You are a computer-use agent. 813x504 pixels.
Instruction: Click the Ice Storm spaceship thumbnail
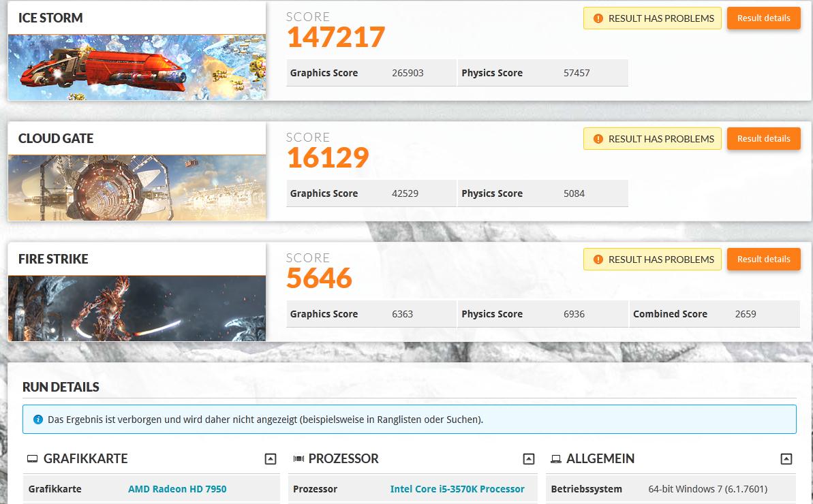(x=137, y=67)
